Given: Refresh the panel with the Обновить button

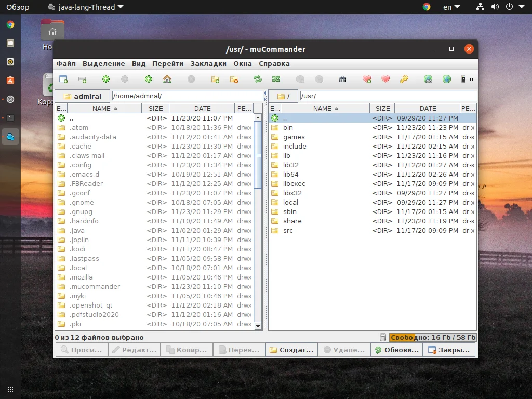Looking at the screenshot, I should (396, 349).
